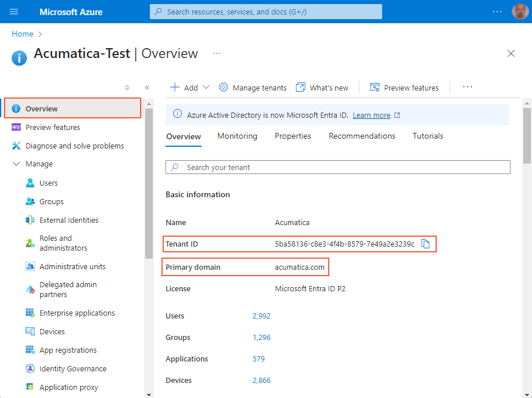This screenshot has height=398, width=532.
Task: Collapse the sidebar with the double chevron
Action: [x=147, y=88]
